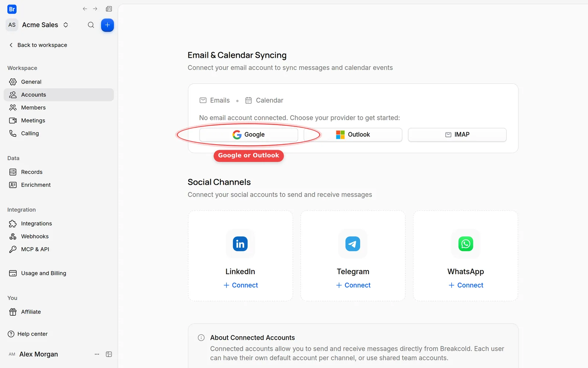588x368 pixels.
Task: Open Calling settings
Action: click(x=59, y=133)
